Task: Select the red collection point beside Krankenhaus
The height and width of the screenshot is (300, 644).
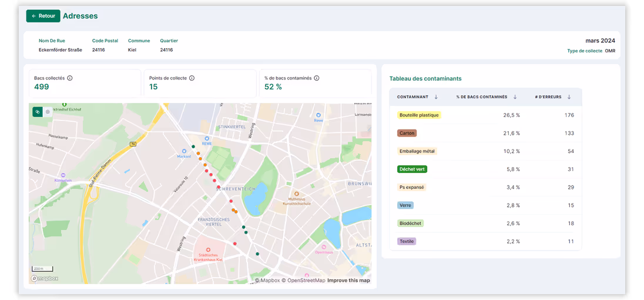Action: tap(235, 244)
